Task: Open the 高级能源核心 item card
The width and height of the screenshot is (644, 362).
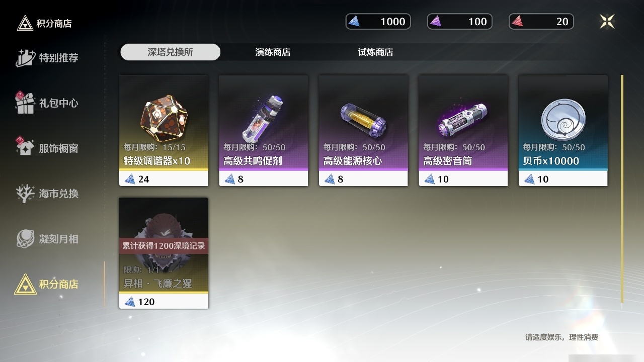Action: click(363, 131)
